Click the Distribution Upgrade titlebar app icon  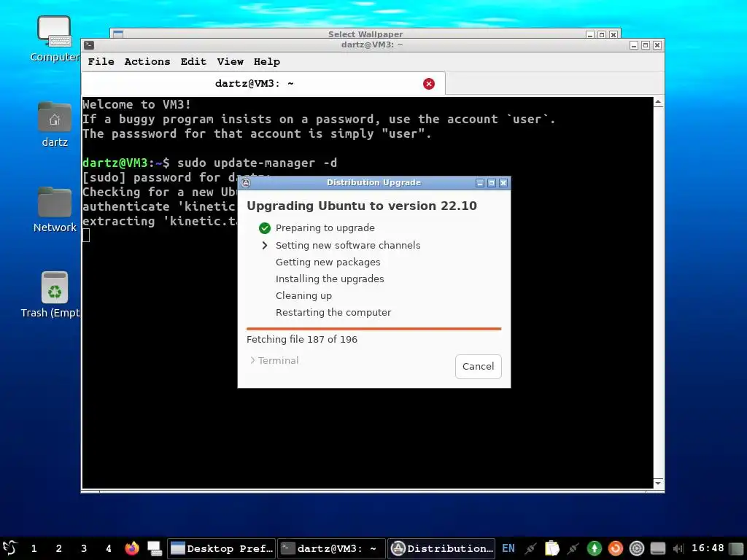tap(246, 183)
